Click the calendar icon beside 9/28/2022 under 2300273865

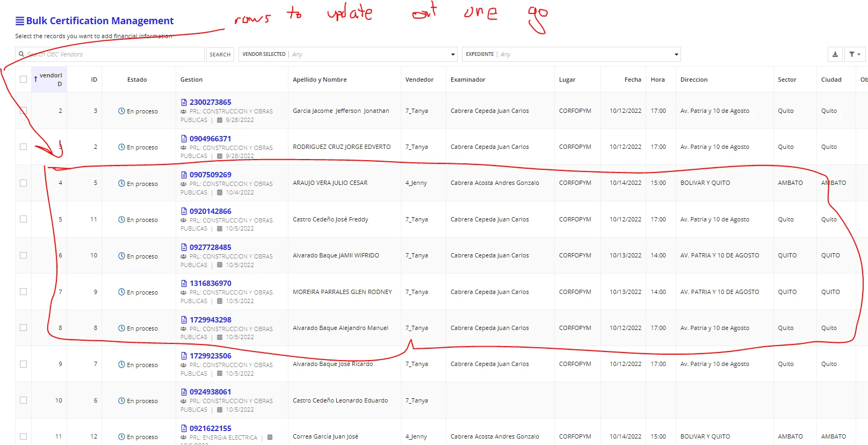coord(220,120)
